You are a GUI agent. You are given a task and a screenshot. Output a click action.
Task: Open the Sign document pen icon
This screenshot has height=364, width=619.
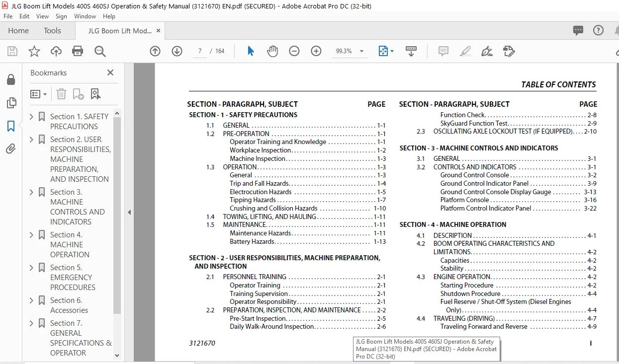click(487, 51)
